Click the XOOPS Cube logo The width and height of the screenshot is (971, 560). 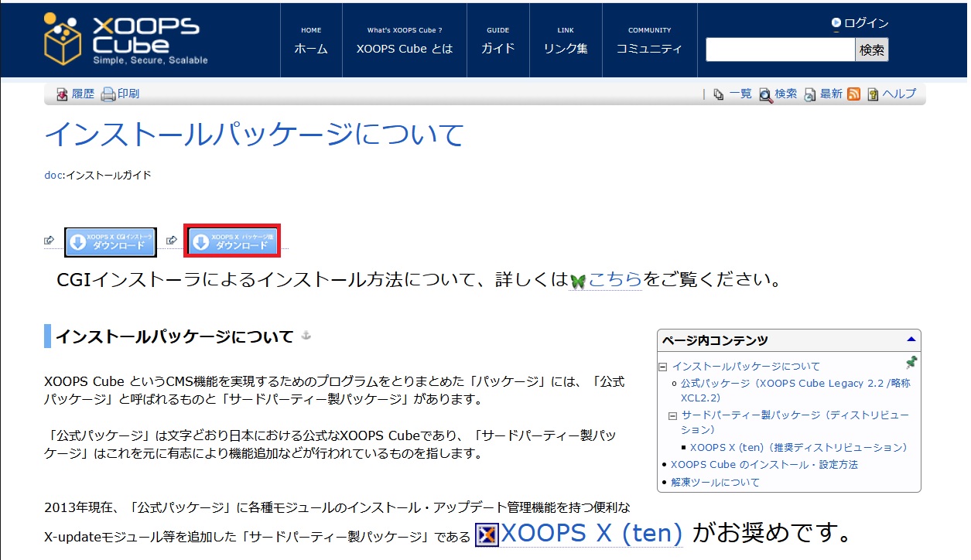(126, 39)
